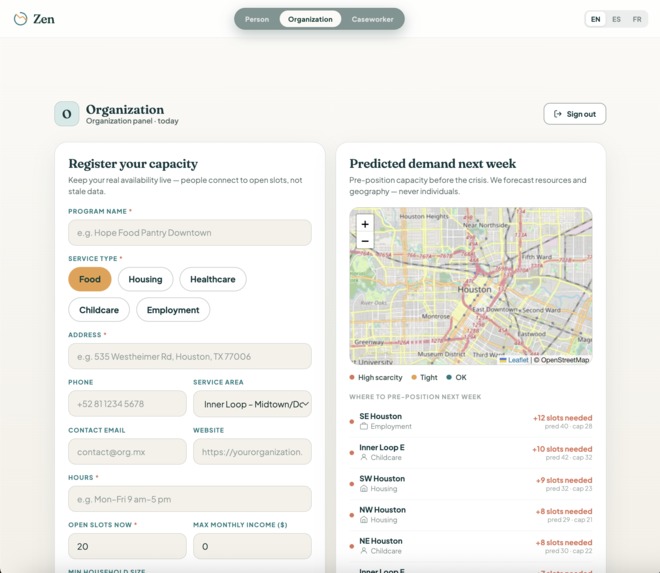This screenshot has width=660, height=573.
Task: Pick the Healthcare service type
Action: [x=213, y=279]
